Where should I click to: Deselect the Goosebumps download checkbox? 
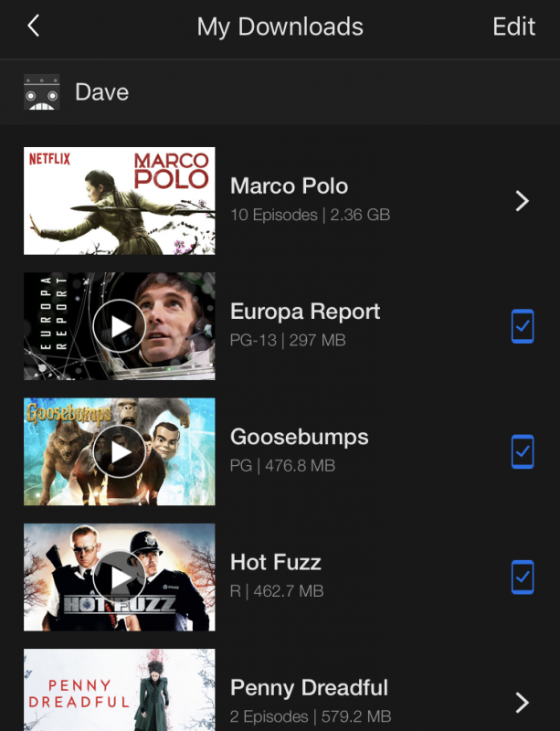(x=523, y=451)
